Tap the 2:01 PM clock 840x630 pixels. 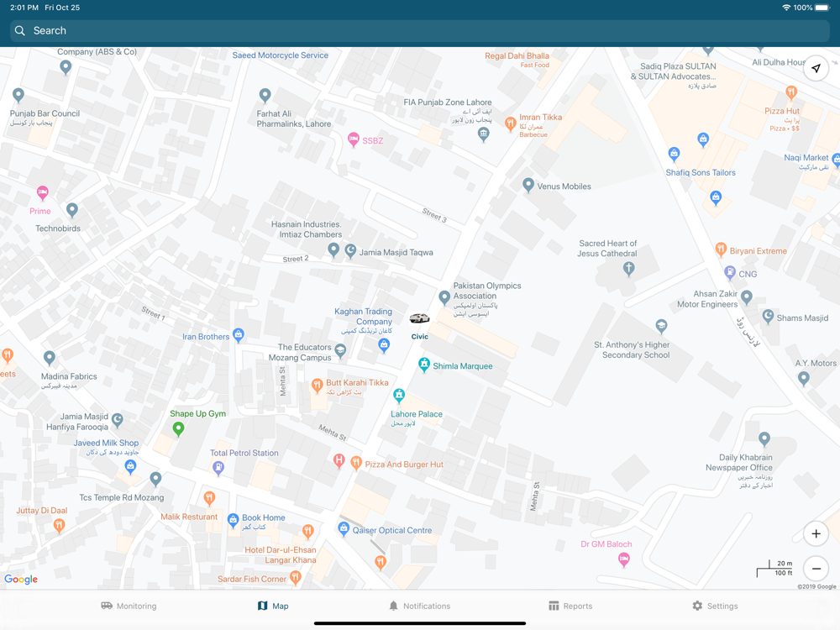pyautogui.click(x=24, y=8)
